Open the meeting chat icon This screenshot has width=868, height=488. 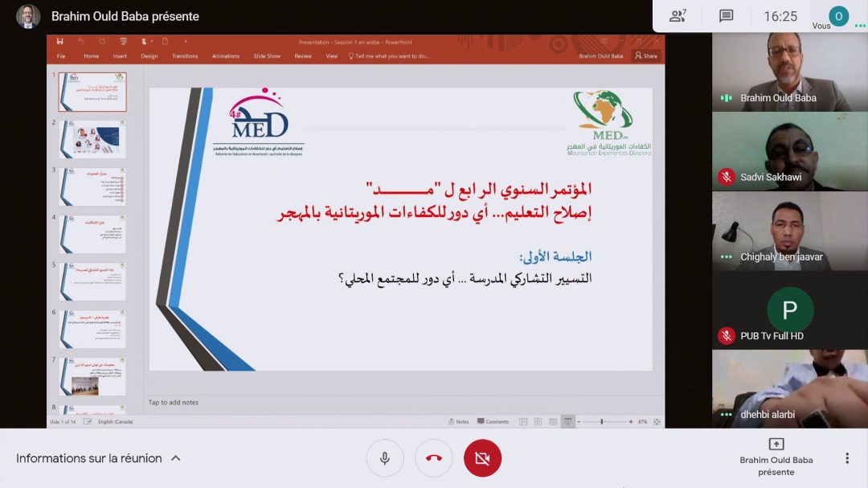tap(726, 16)
